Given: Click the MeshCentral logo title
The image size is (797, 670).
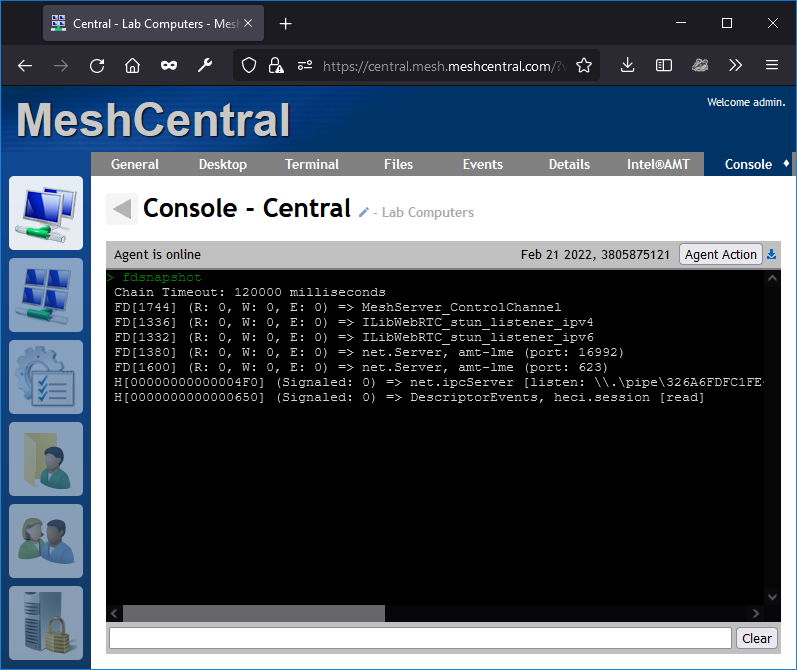Looking at the screenshot, I should (153, 120).
